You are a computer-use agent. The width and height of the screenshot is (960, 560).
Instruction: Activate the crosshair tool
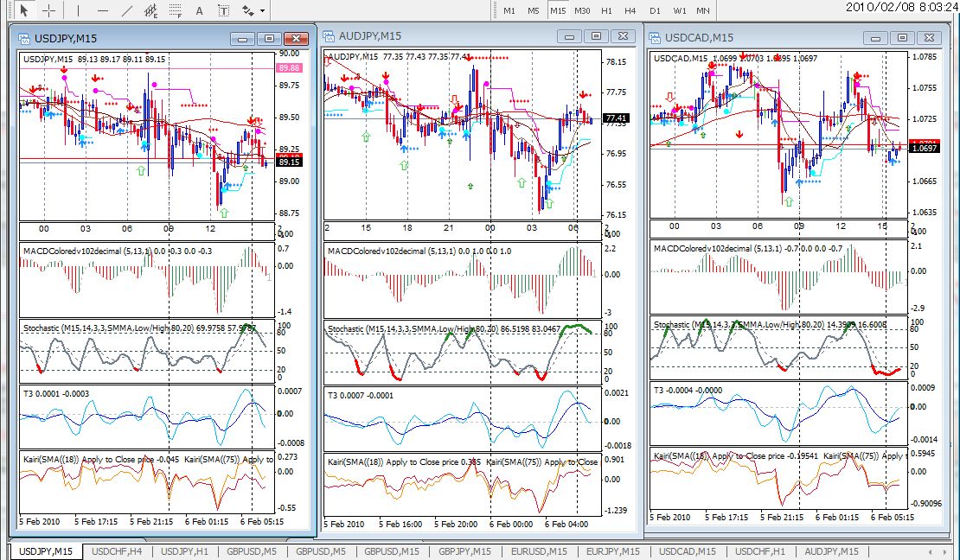click(49, 10)
